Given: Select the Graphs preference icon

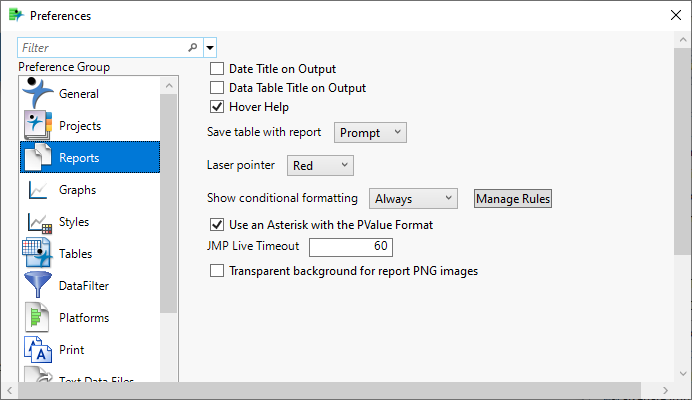Looking at the screenshot, I should click(37, 190).
